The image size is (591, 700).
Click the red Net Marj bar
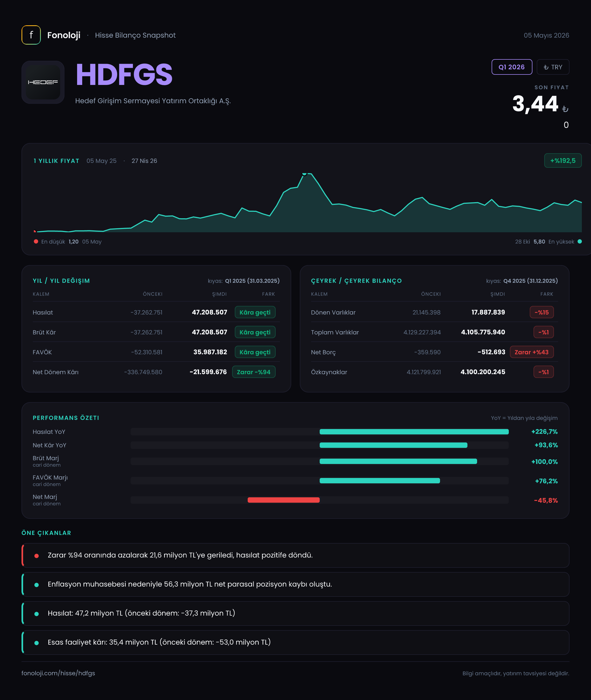tap(283, 500)
